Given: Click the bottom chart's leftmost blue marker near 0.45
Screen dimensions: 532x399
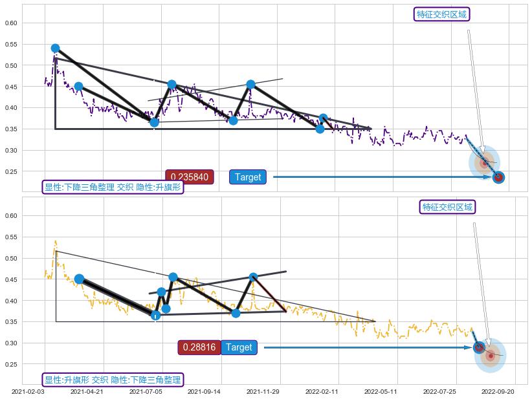Looking at the screenshot, I should click(79, 279).
